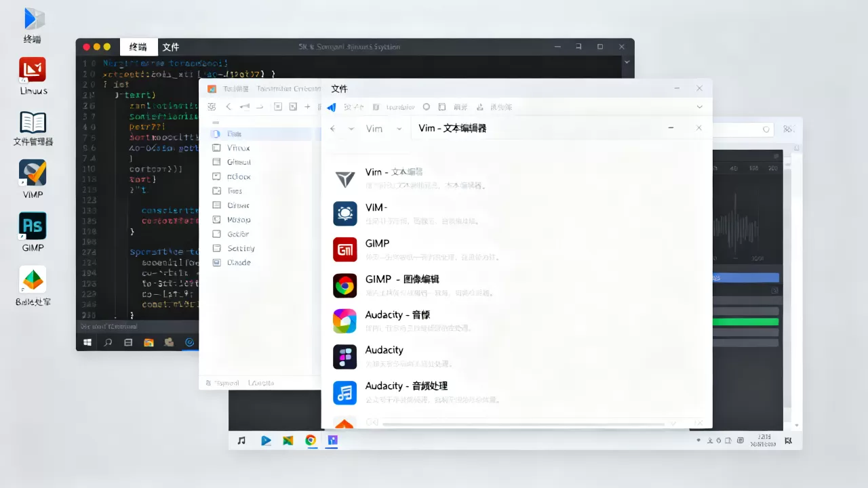Expand the toolbar overflow chevron at right
The width and height of the screenshot is (868, 488).
[x=700, y=107]
